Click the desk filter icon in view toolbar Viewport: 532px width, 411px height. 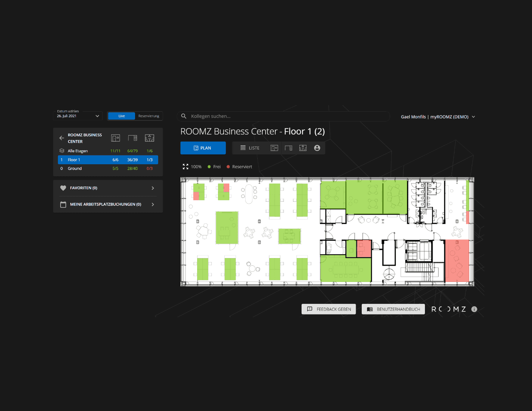click(x=289, y=148)
